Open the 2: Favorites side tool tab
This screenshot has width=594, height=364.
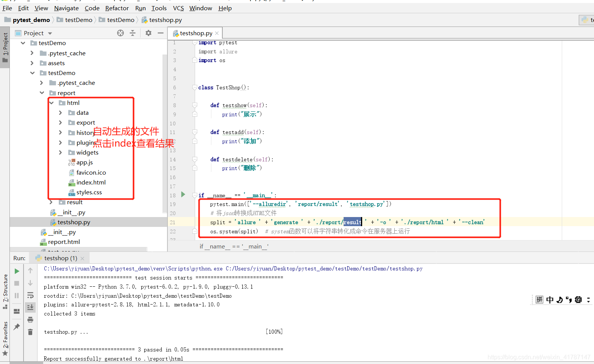point(5,338)
